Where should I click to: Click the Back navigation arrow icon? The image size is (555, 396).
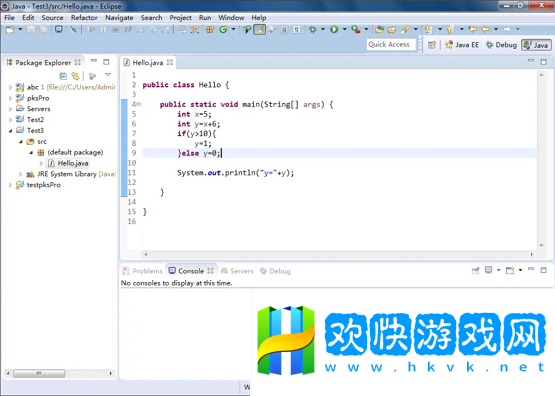click(x=486, y=30)
